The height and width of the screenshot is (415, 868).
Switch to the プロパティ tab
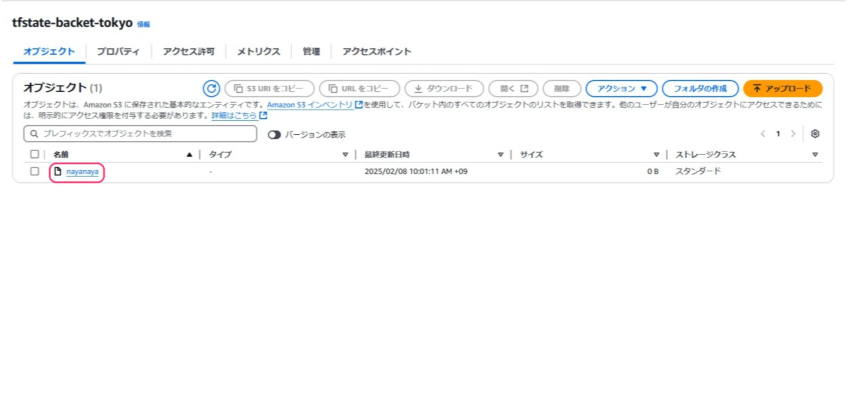118,52
